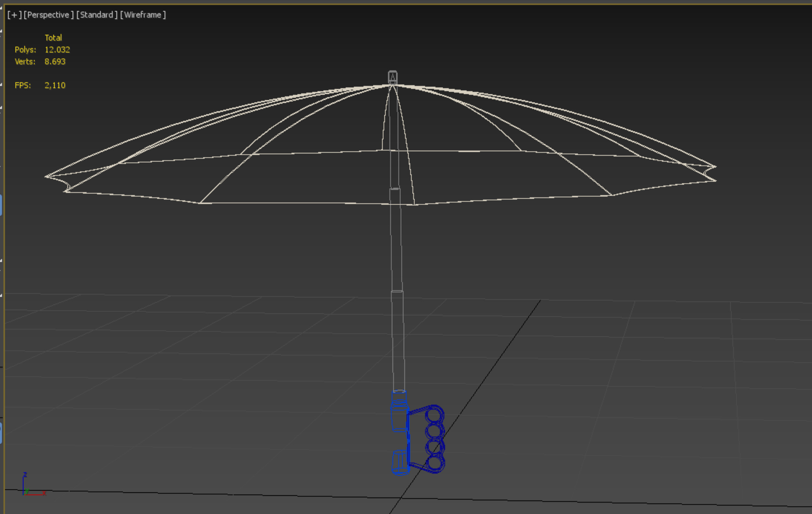Select the lowest gray shaft segment

(x=398, y=341)
